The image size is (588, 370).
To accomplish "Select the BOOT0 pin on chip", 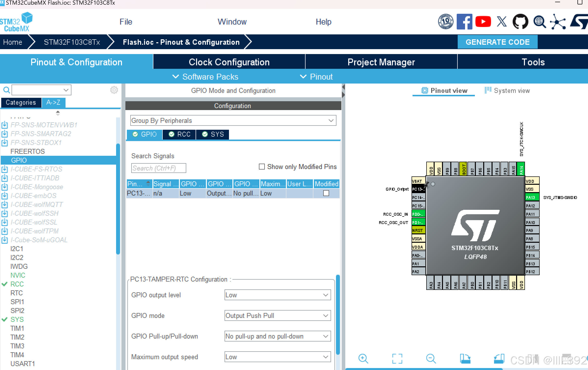I will 463,169.
